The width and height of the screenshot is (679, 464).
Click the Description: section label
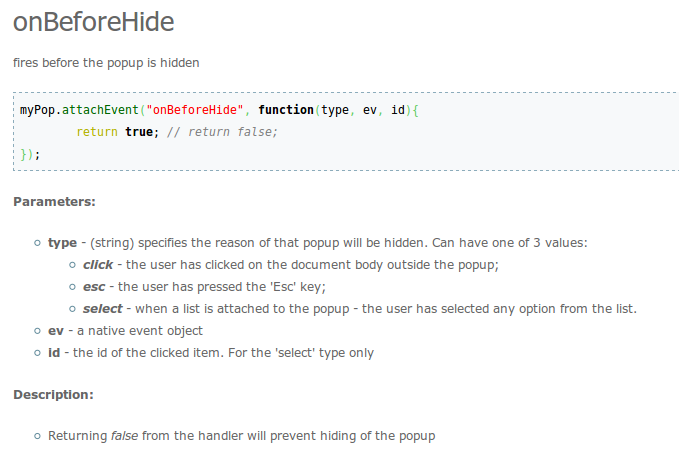[x=54, y=395]
